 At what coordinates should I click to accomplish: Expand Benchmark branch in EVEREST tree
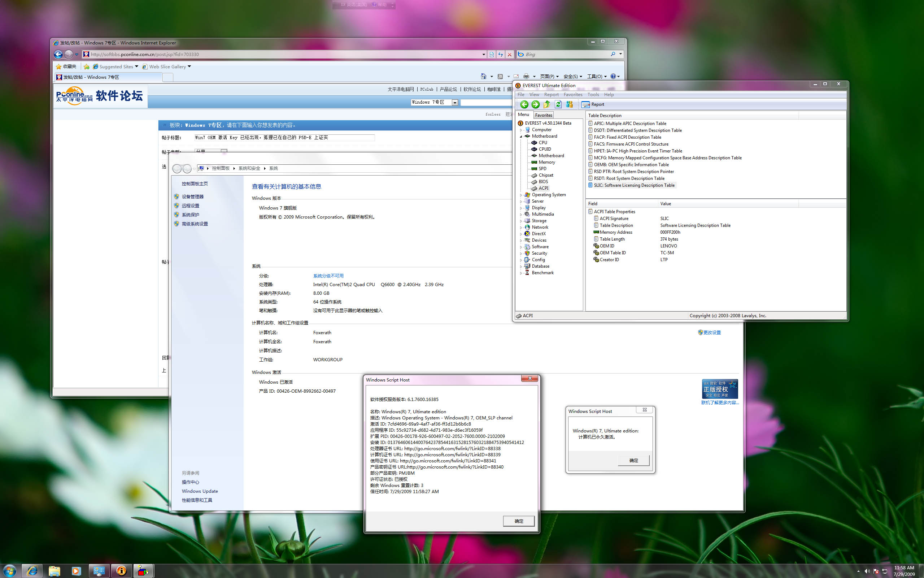coord(521,273)
